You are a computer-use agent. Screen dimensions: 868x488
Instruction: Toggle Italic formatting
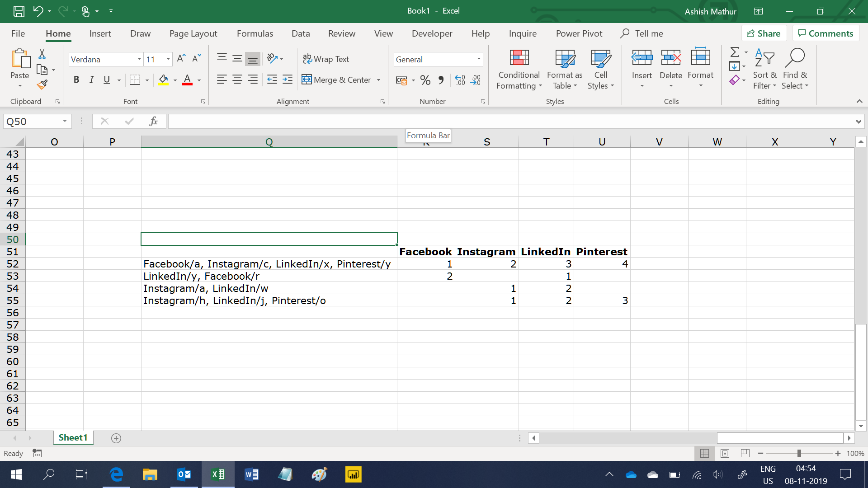pyautogui.click(x=92, y=80)
